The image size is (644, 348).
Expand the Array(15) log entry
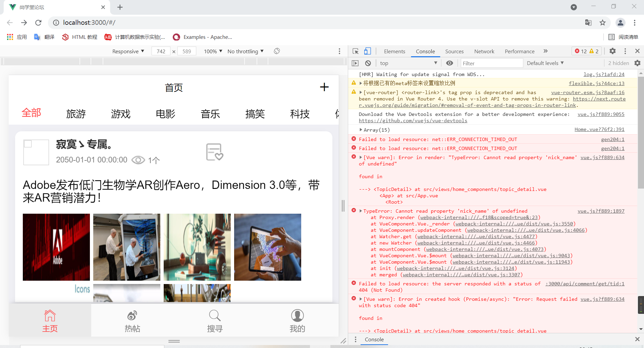pyautogui.click(x=361, y=130)
